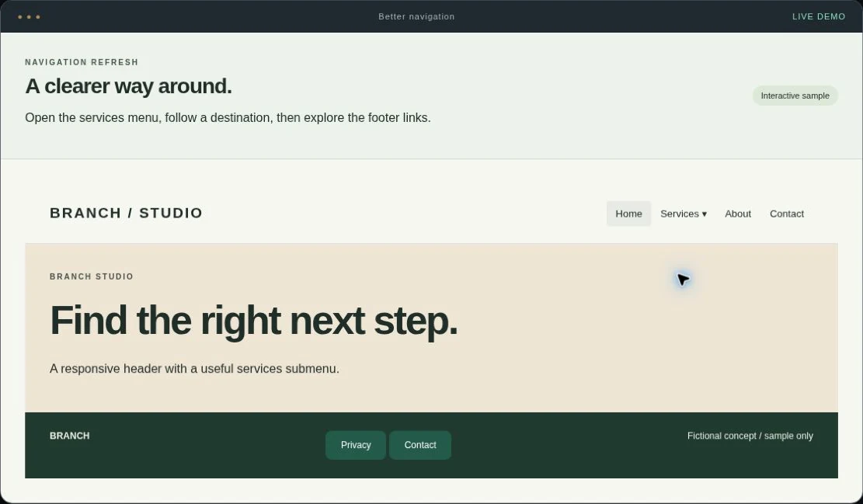Click the BRANCH footer brand text

coord(69,436)
